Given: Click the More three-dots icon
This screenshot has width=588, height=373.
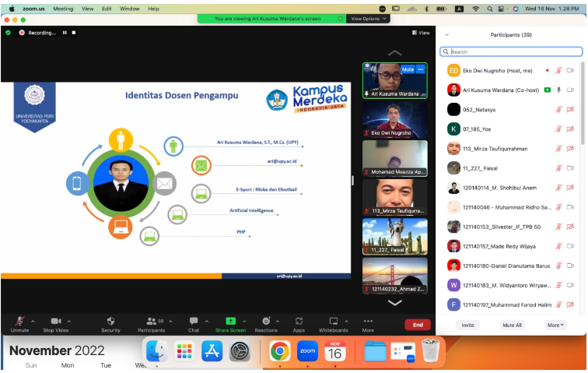Looking at the screenshot, I should pos(368,321).
